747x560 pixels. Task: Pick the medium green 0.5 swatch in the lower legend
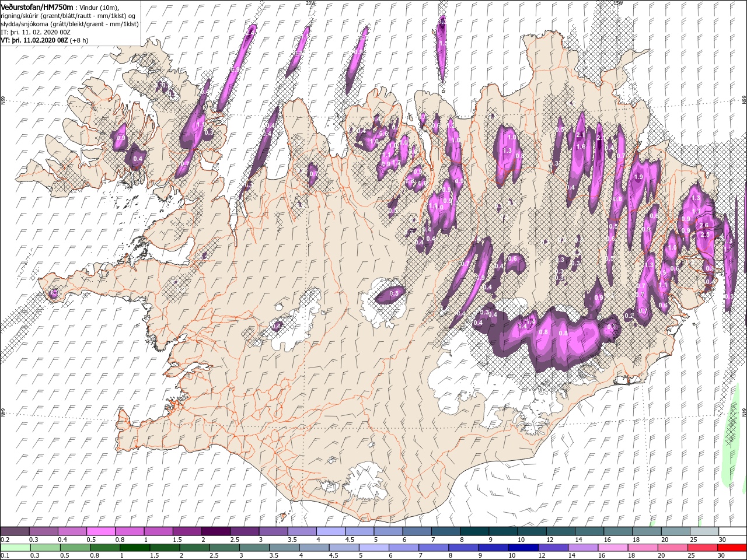[x=75, y=548]
